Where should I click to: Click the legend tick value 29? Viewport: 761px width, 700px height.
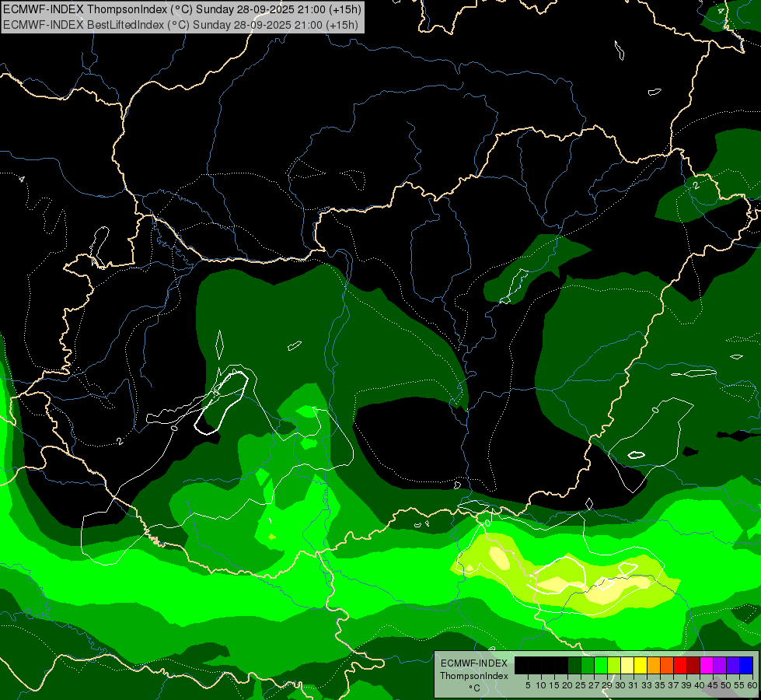pos(607,685)
